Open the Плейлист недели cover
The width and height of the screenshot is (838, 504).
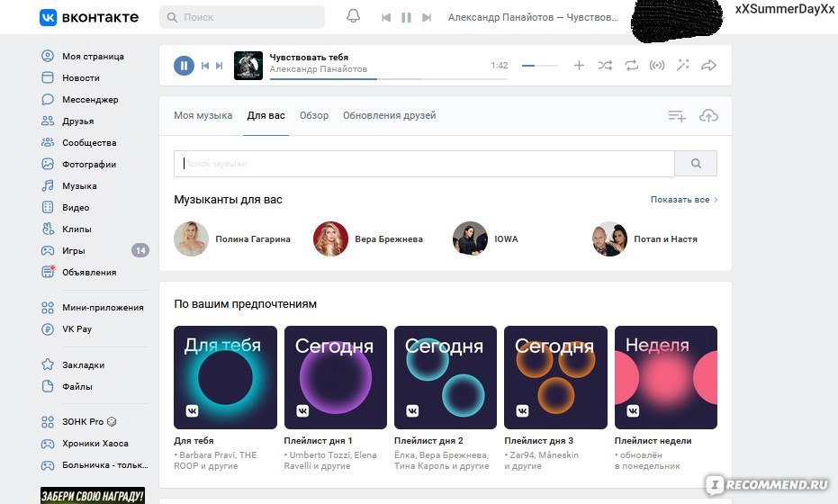pos(666,377)
